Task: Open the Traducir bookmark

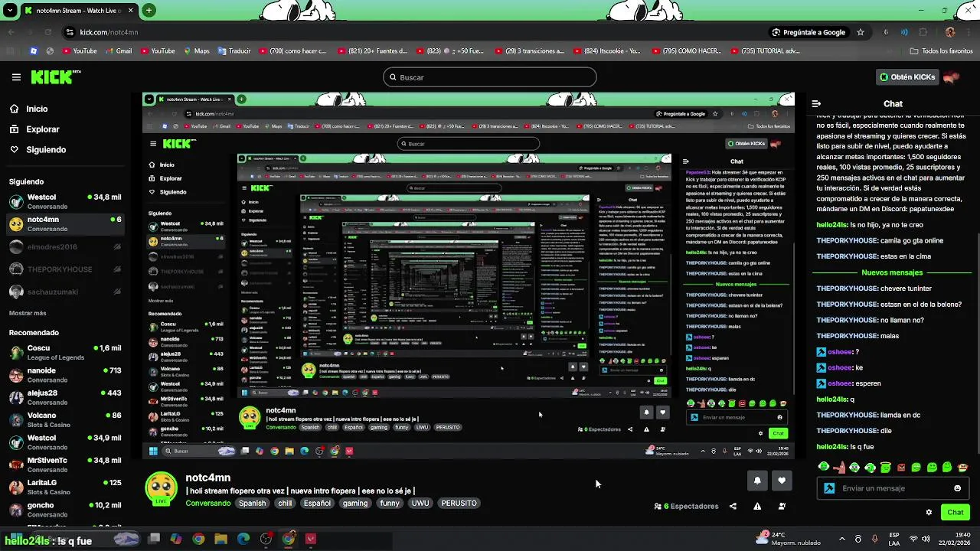Action: [234, 51]
